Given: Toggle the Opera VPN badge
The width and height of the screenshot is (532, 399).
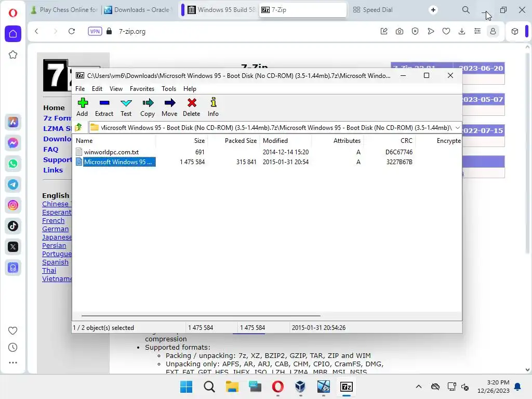Looking at the screenshot, I should (x=95, y=31).
